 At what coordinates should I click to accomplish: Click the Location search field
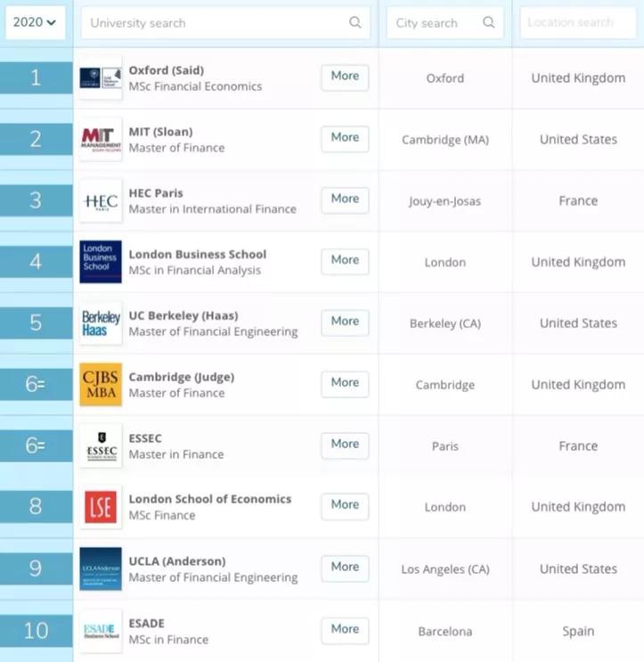(578, 23)
